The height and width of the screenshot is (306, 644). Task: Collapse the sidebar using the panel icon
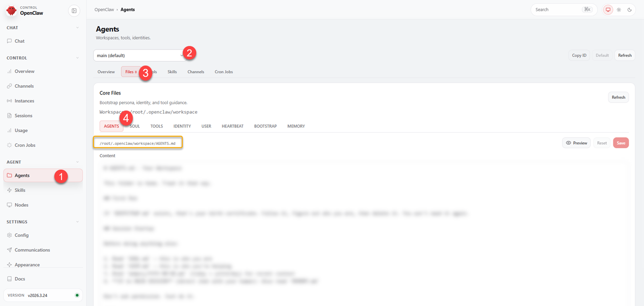point(74,10)
